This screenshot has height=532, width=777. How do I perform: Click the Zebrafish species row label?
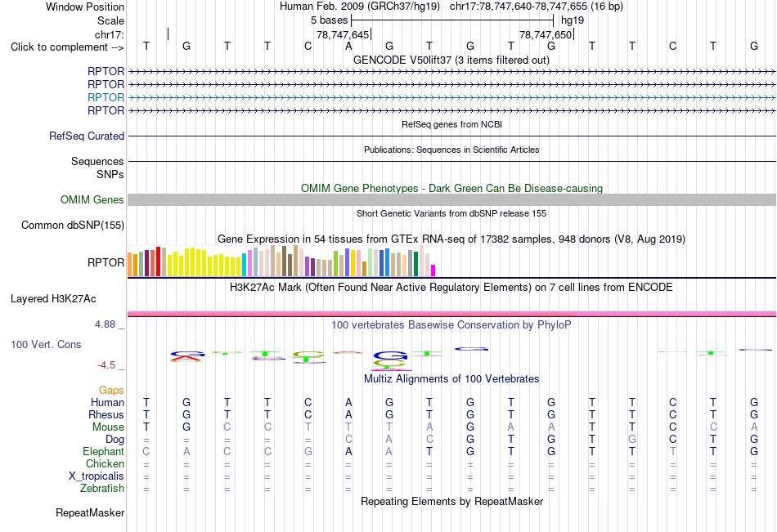[102, 488]
